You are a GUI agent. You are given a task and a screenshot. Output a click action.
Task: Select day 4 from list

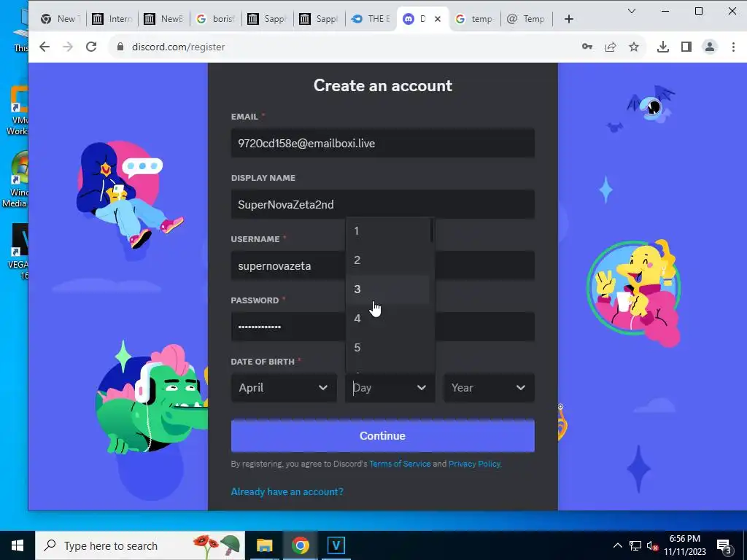pyautogui.click(x=388, y=318)
